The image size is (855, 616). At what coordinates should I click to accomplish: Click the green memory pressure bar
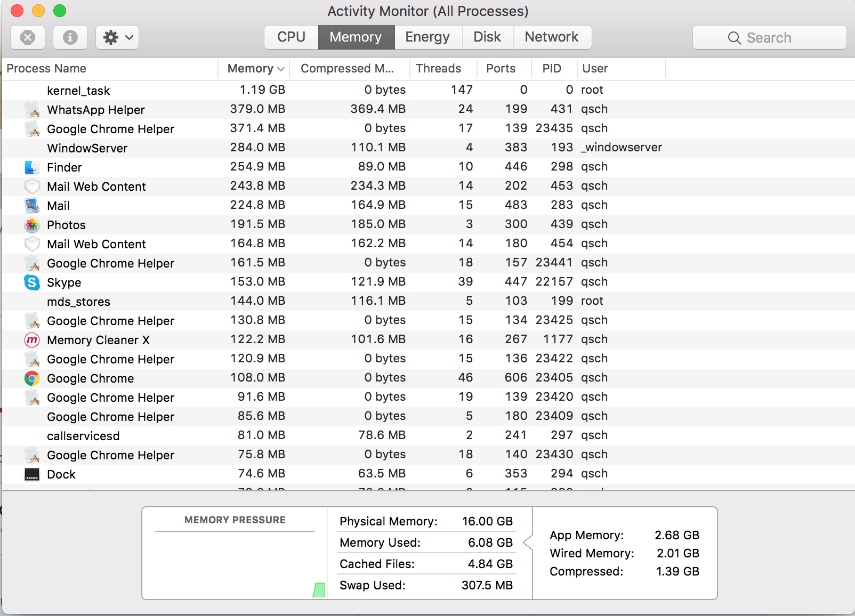[x=319, y=590]
